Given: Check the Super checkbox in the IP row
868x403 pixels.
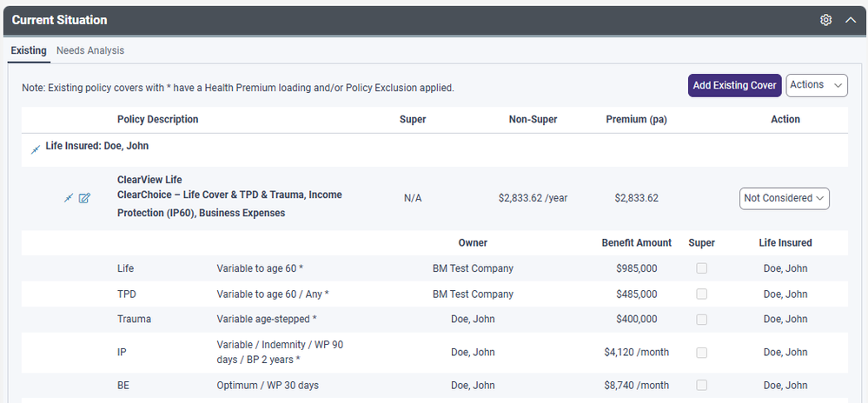Looking at the screenshot, I should [702, 353].
